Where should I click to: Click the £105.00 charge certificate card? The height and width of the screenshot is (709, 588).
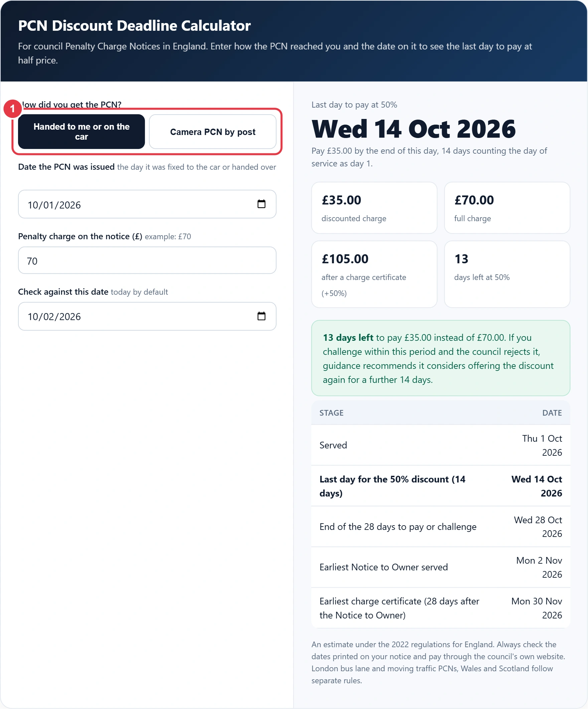pyautogui.click(x=374, y=274)
